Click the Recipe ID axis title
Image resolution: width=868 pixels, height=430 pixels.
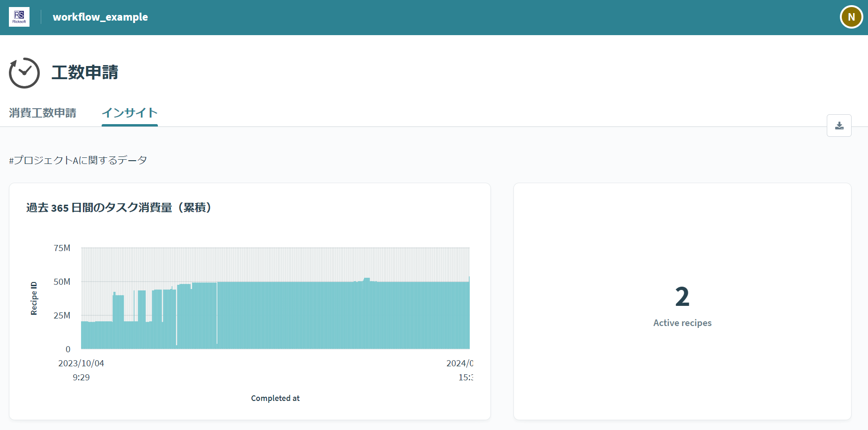coord(34,298)
